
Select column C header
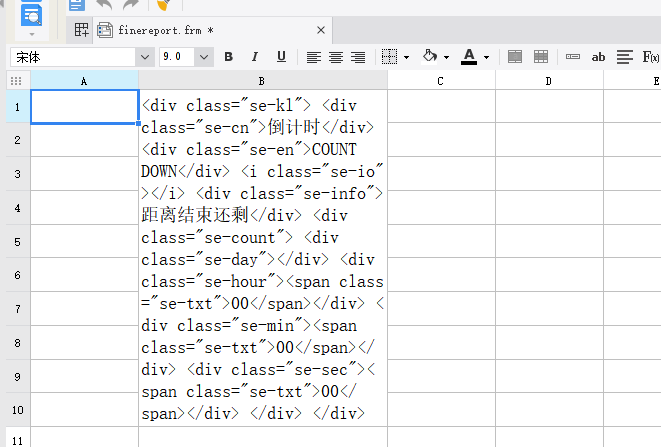point(441,81)
